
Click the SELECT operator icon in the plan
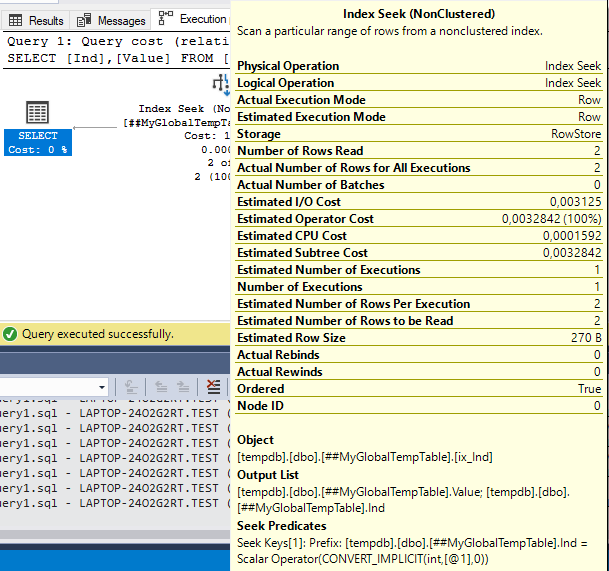(x=37, y=112)
